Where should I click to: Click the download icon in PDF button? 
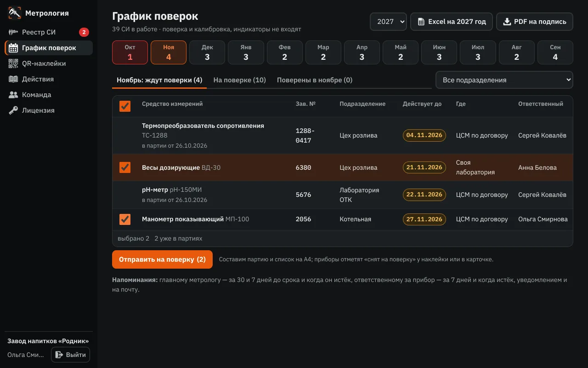(x=507, y=22)
